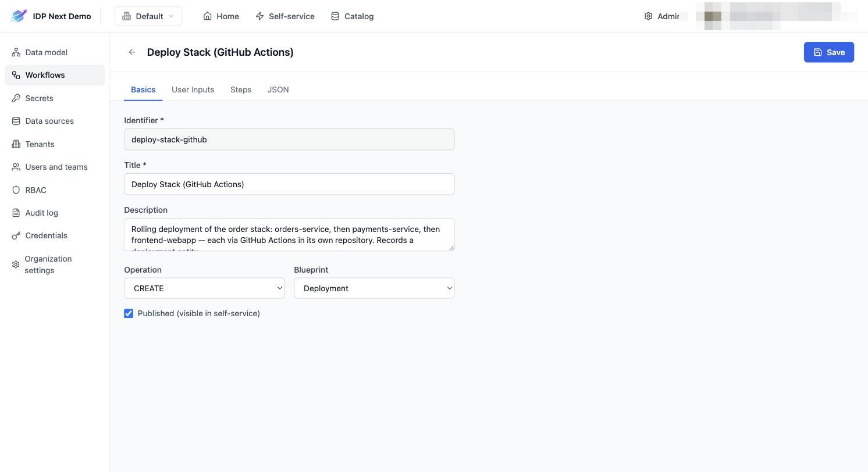Open Credentials page in sidebar
868x472 pixels.
(x=55, y=235)
